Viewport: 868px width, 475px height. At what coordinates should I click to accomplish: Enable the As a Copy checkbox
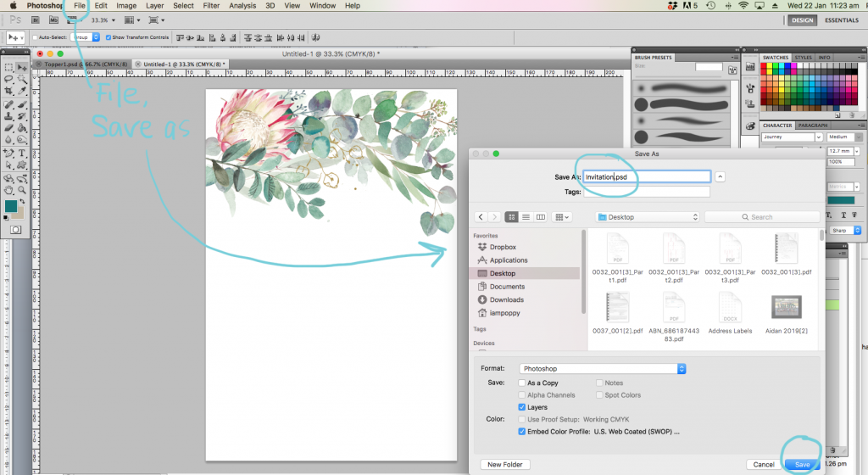[521, 383]
